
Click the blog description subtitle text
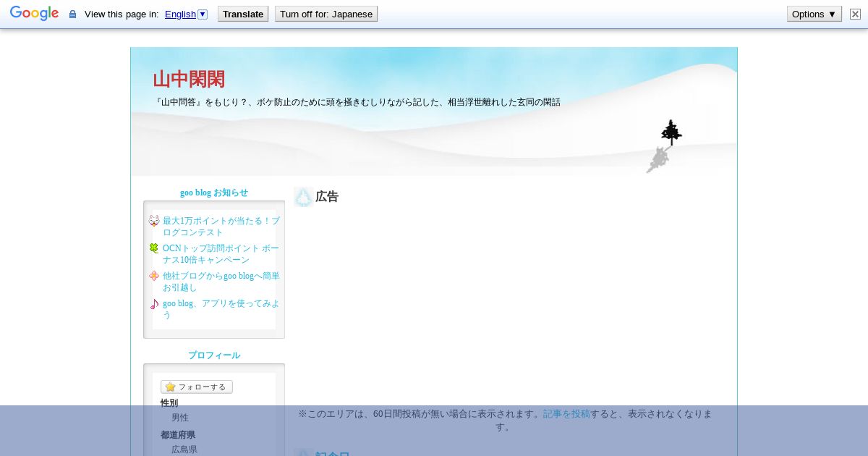coord(357,102)
